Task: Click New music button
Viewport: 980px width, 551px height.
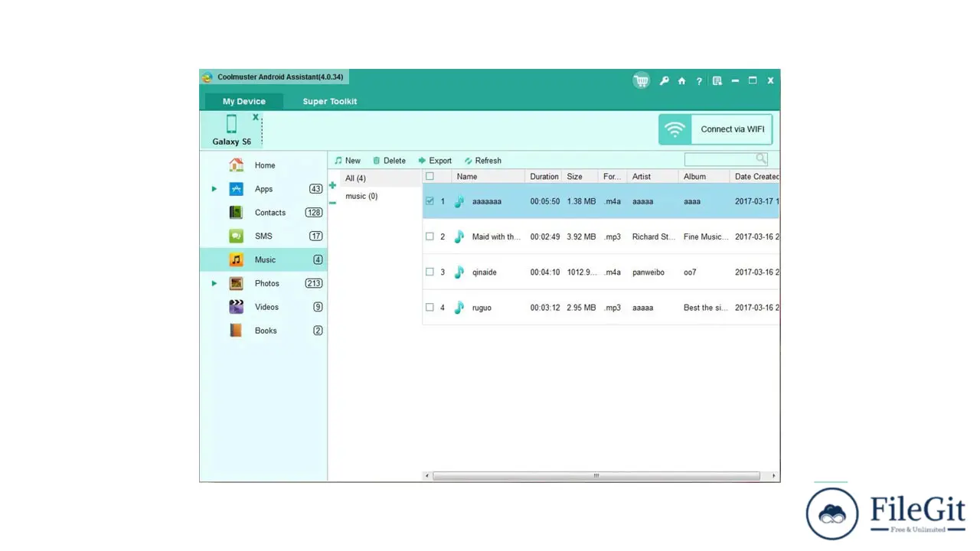Action: point(347,161)
